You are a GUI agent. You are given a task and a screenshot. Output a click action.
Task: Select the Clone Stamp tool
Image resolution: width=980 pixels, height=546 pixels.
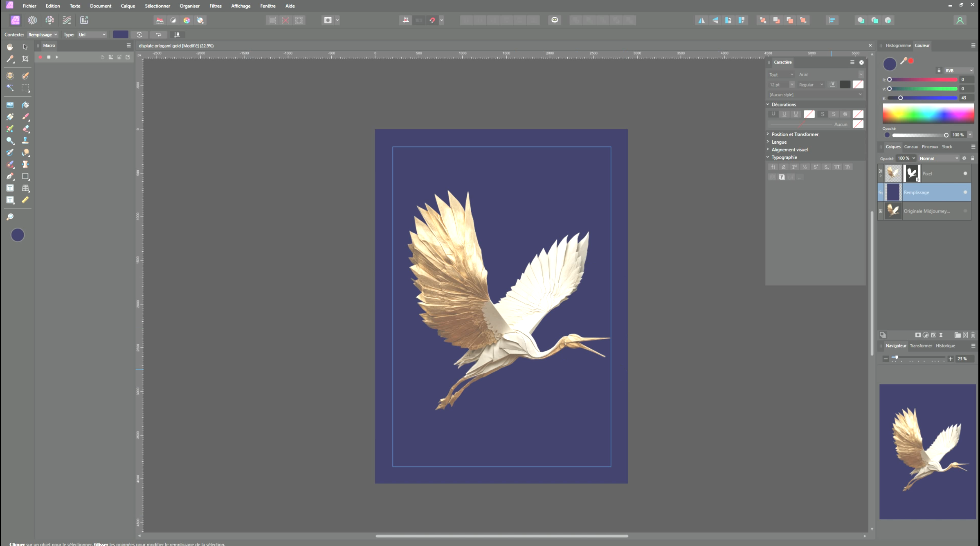[x=25, y=141]
